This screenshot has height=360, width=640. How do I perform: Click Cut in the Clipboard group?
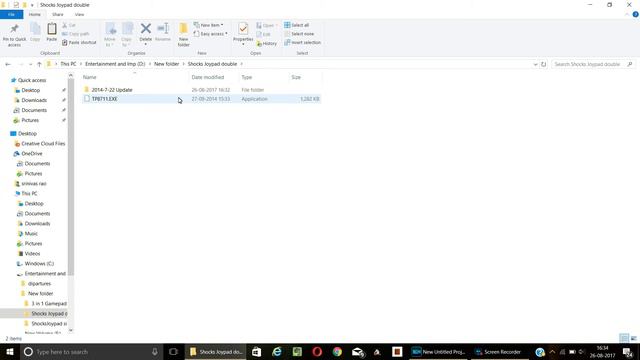click(69, 25)
